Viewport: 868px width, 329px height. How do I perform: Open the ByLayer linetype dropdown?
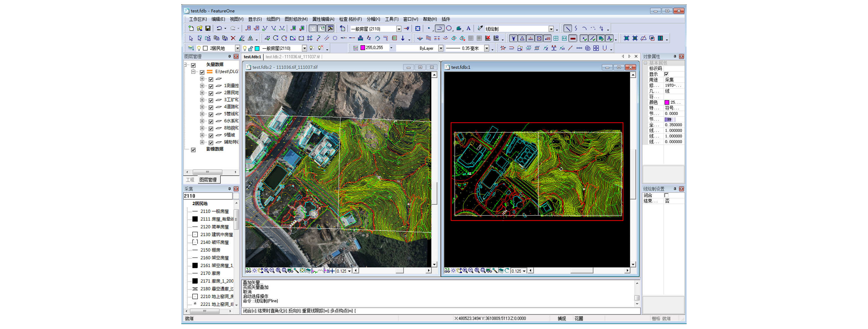441,48
